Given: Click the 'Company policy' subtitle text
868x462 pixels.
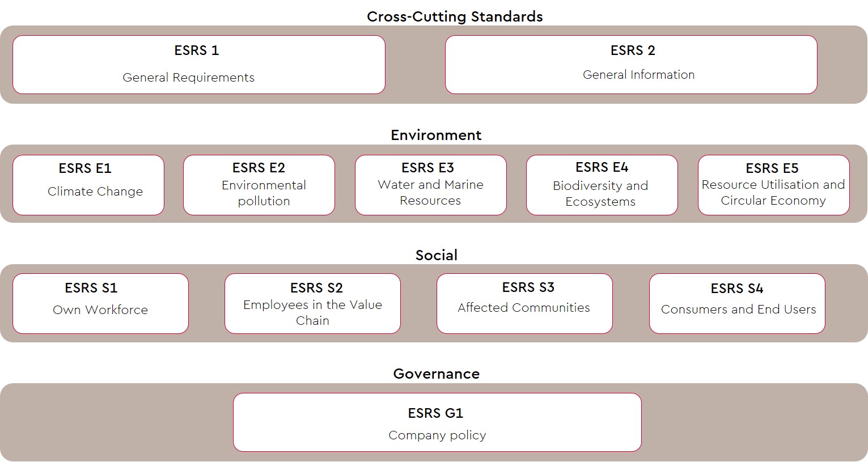Looking at the screenshot, I should (x=437, y=435).
